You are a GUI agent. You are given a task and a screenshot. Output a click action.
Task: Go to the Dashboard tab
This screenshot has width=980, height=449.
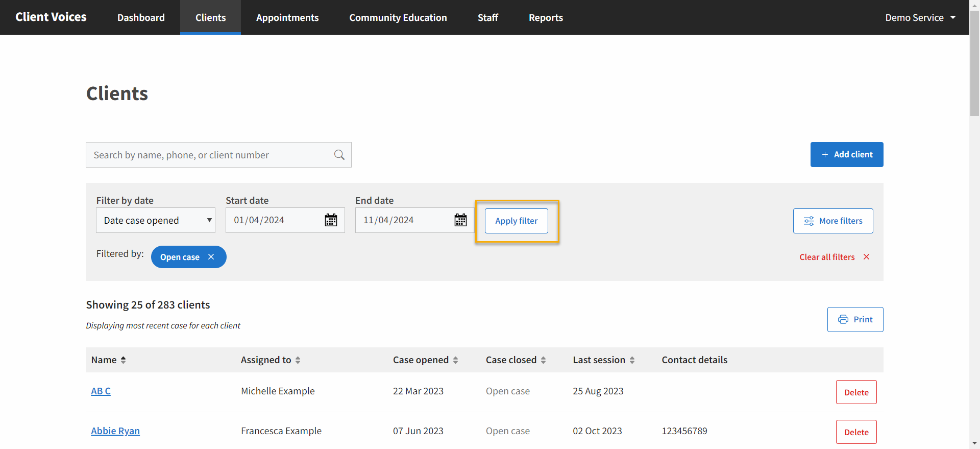[x=141, y=17]
